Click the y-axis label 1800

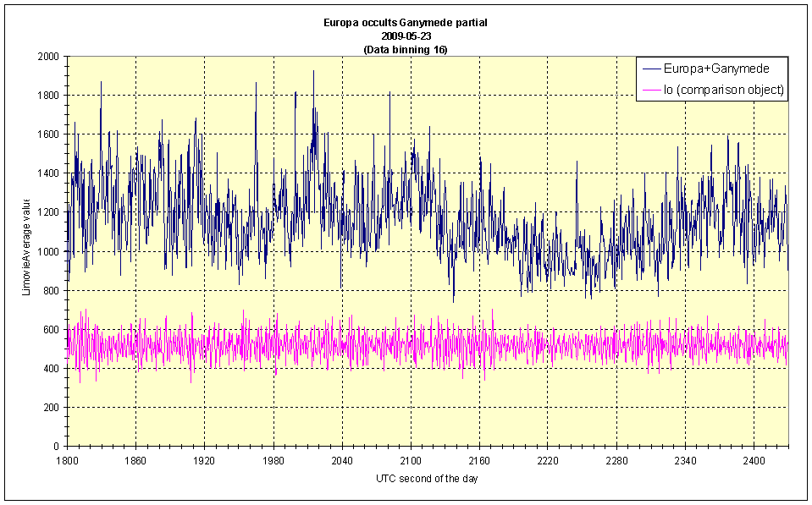(x=48, y=96)
